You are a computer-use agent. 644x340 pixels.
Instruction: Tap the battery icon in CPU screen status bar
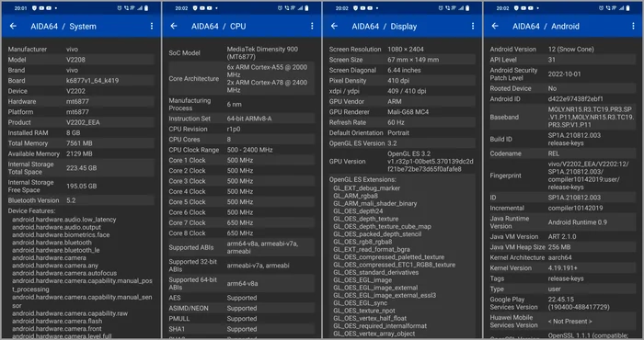pos(306,7)
